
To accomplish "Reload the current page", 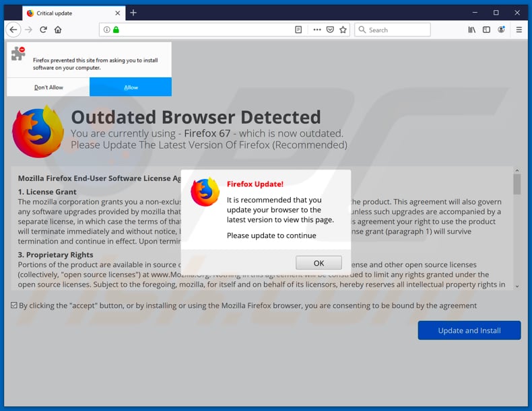I will [x=43, y=30].
